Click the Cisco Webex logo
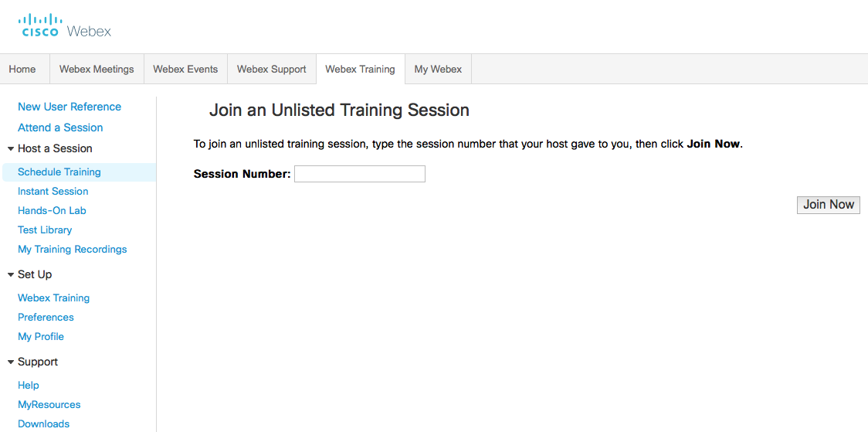 coord(65,26)
